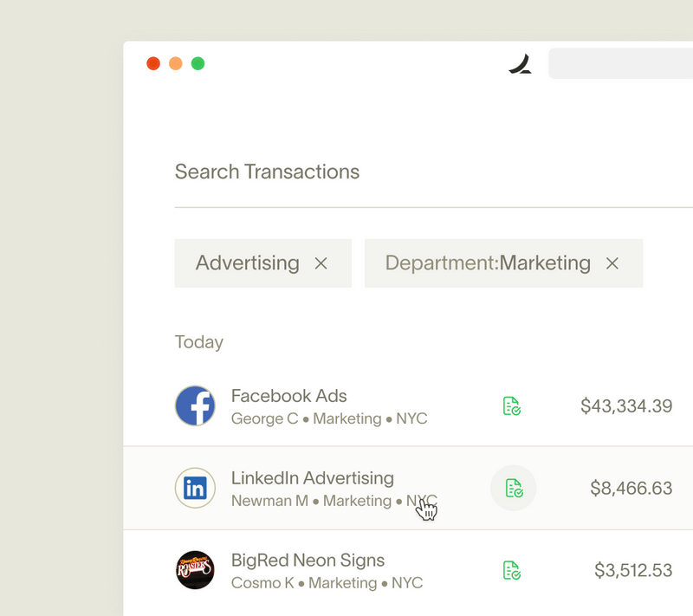The width and height of the screenshot is (693, 616).
Task: Open the BigRed Neon Signs transaction
Action: click(308, 561)
